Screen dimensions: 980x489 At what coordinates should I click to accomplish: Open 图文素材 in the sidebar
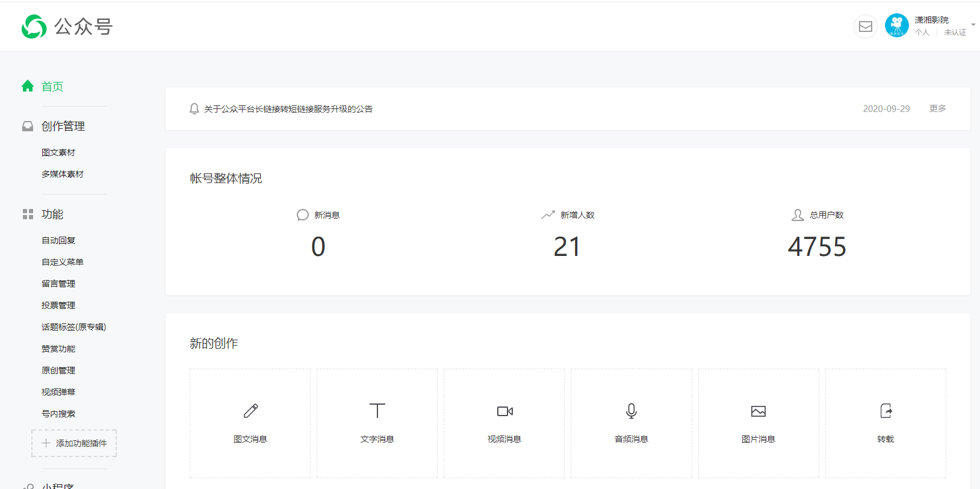(x=58, y=153)
